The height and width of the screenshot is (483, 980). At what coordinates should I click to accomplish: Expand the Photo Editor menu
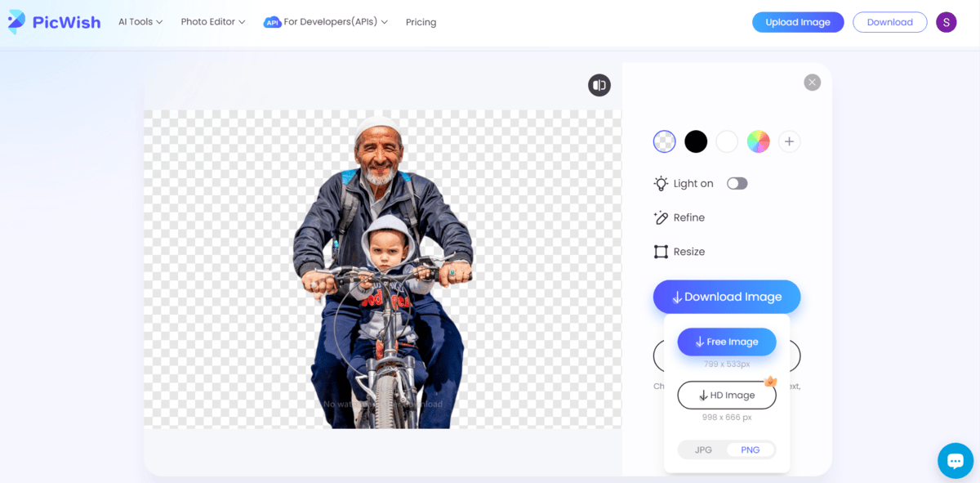(212, 22)
